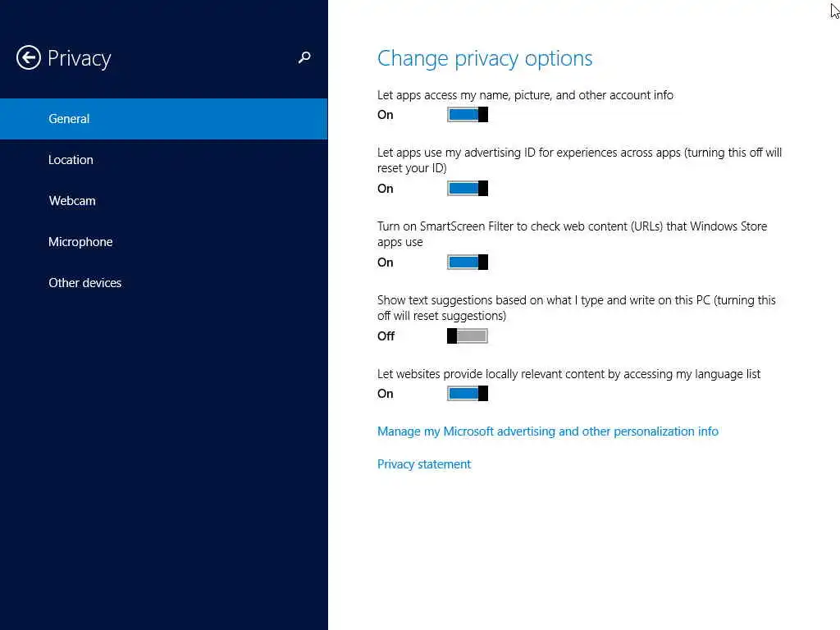Open search with the magnifier icon
This screenshot has width=840, height=630.
coord(304,57)
